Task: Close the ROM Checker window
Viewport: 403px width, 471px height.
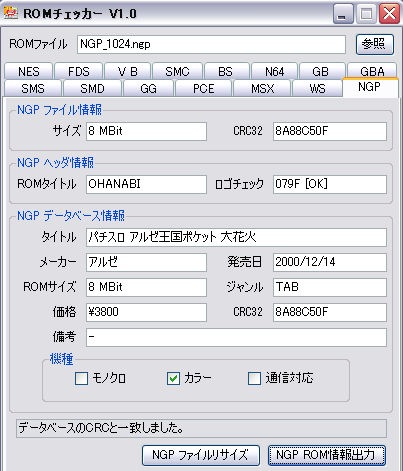Action: click(x=389, y=14)
